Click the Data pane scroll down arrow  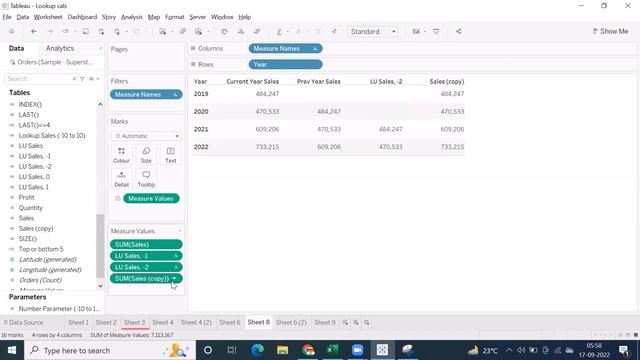[100, 286]
